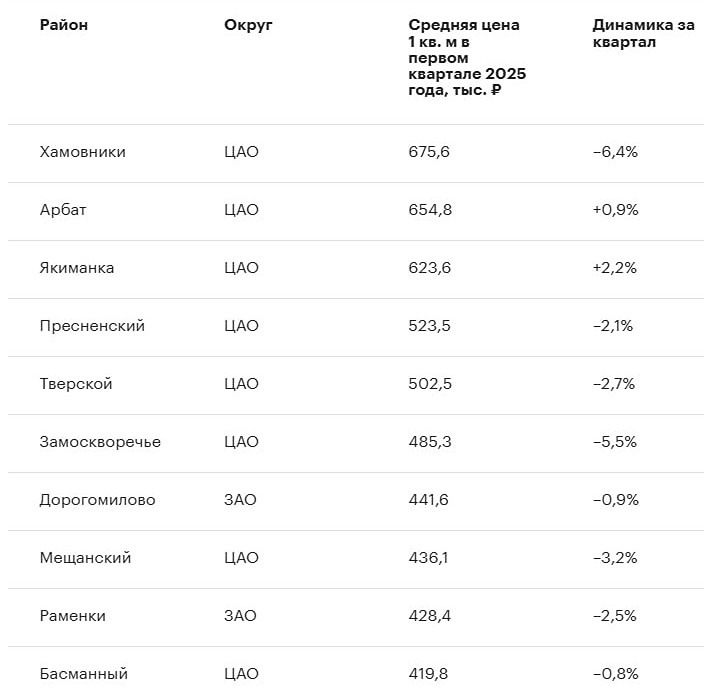704x695 pixels.
Task: Select the Басманный district name
Action: click(x=84, y=674)
